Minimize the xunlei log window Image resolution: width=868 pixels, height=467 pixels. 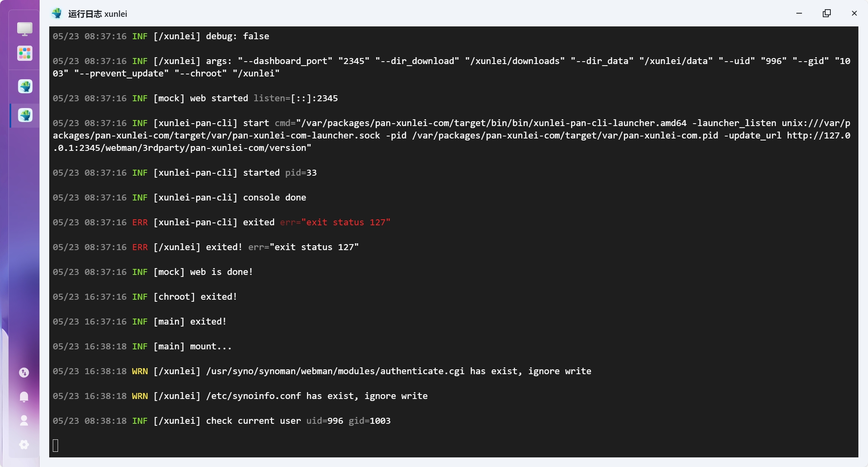coord(799,13)
